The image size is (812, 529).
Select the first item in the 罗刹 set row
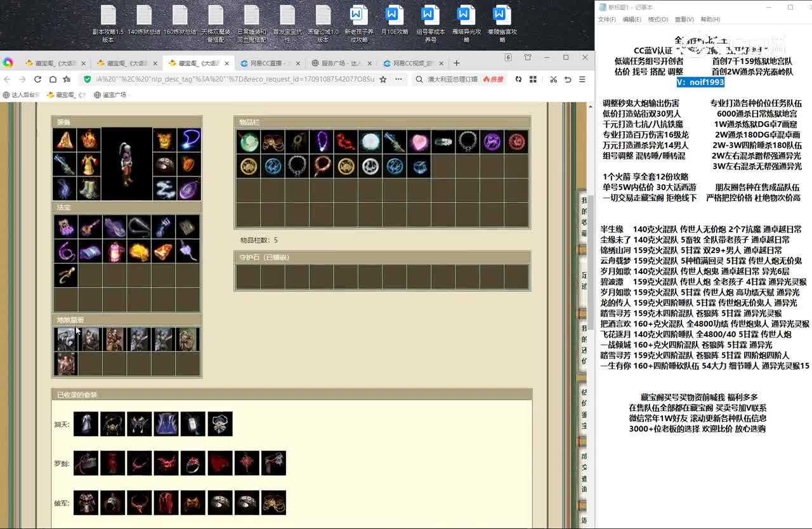click(x=86, y=464)
